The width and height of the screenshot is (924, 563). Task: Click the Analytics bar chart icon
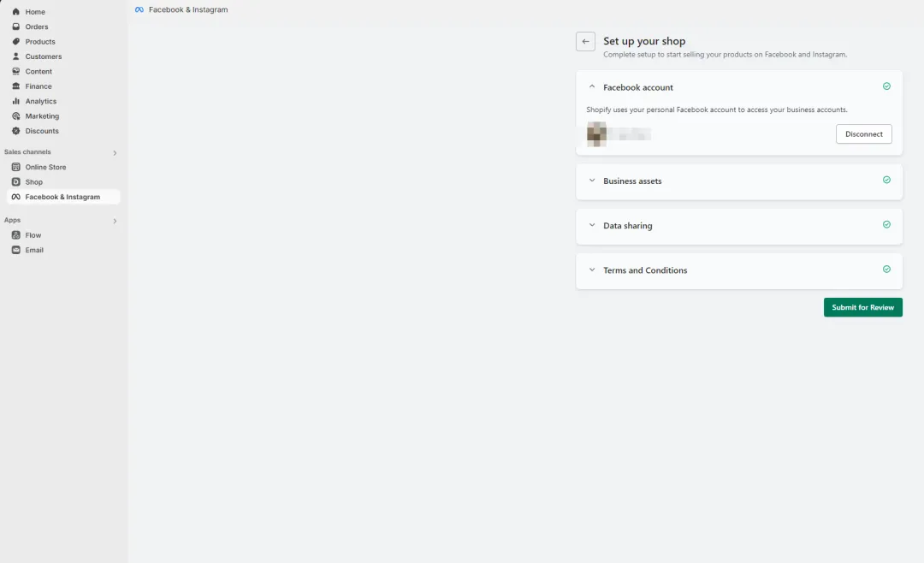click(16, 102)
